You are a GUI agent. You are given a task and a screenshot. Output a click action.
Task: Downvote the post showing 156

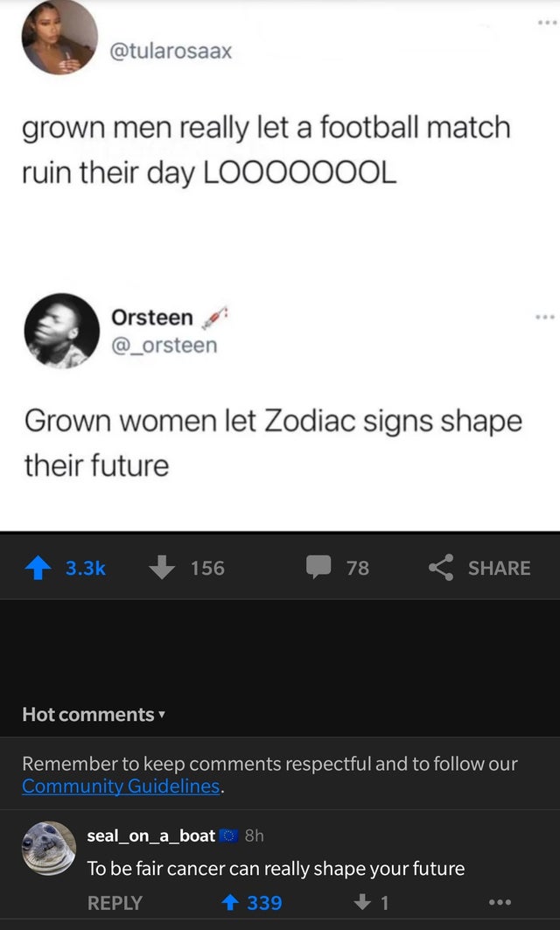tap(164, 568)
